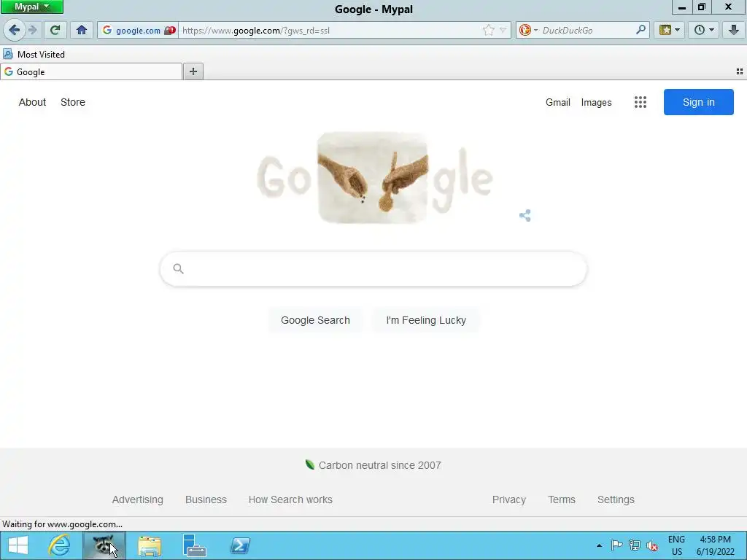
Task: Open the Privacy footer link
Action: [508, 499]
